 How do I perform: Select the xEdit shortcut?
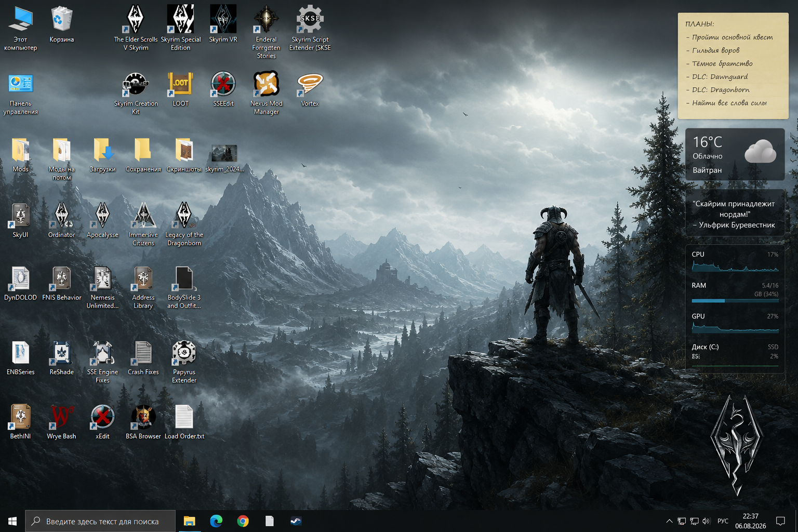102,421
